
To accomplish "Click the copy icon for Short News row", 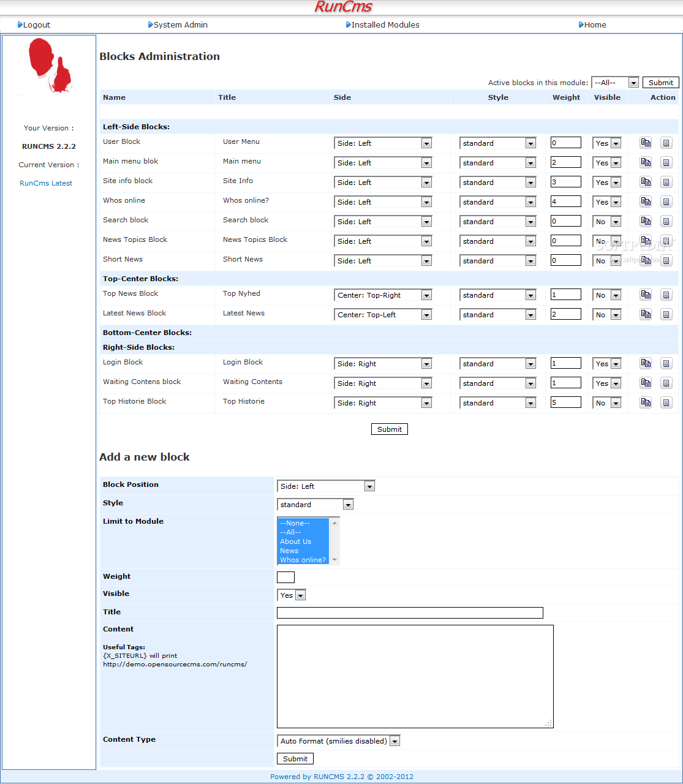I will (x=646, y=260).
